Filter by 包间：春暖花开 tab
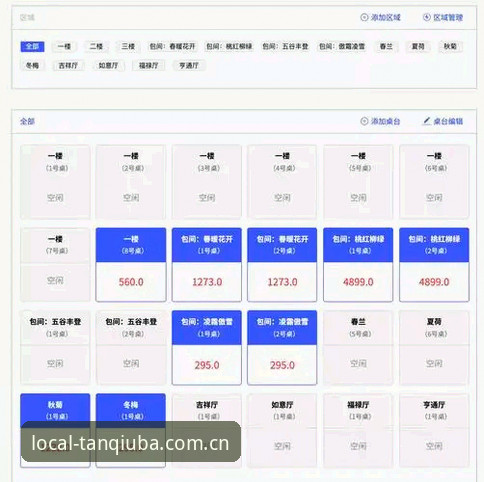This screenshot has width=484, height=482. (x=172, y=46)
